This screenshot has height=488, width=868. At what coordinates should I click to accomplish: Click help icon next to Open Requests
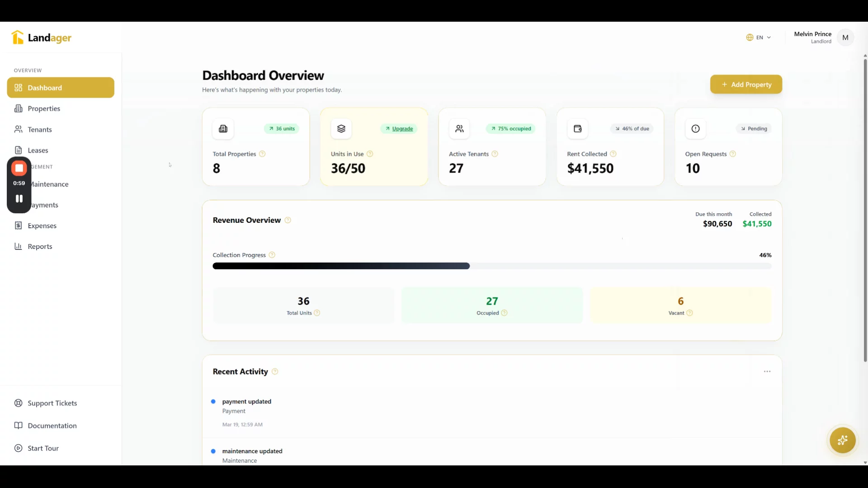733,154
